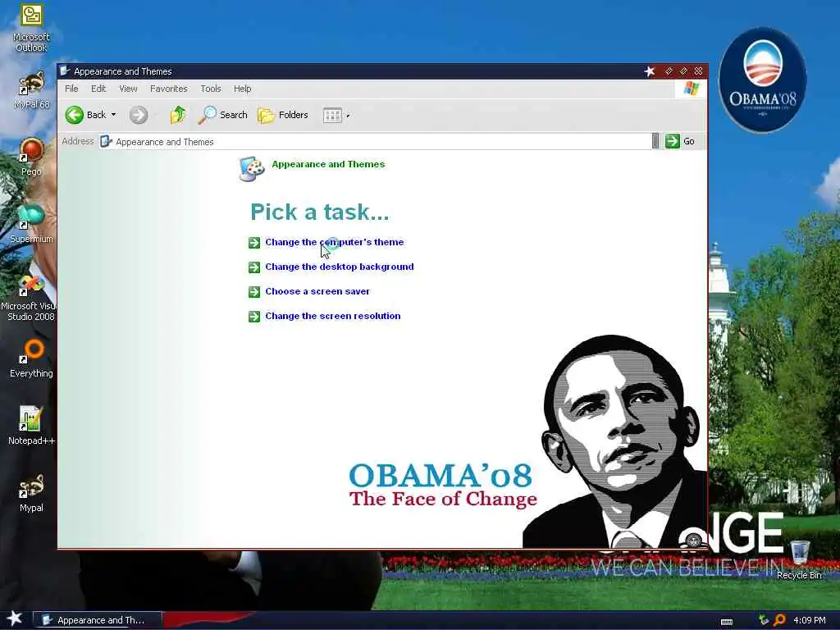Image resolution: width=840 pixels, height=630 pixels.
Task: Click Change the desktop background link
Action: click(x=339, y=267)
